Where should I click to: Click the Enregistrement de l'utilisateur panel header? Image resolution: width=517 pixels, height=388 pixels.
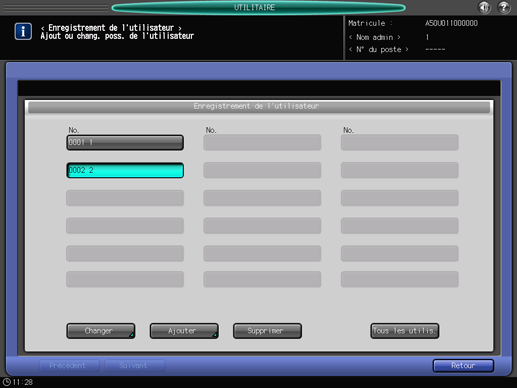coord(259,107)
